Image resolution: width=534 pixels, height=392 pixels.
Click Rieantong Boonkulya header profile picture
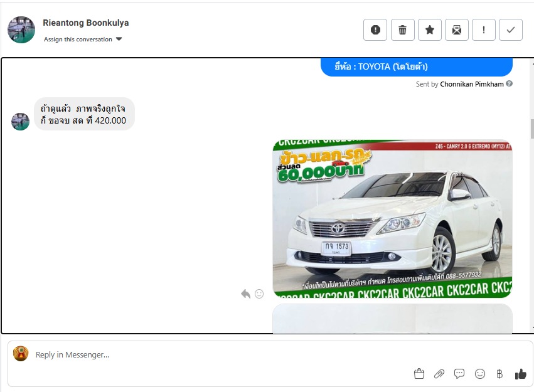(x=21, y=29)
